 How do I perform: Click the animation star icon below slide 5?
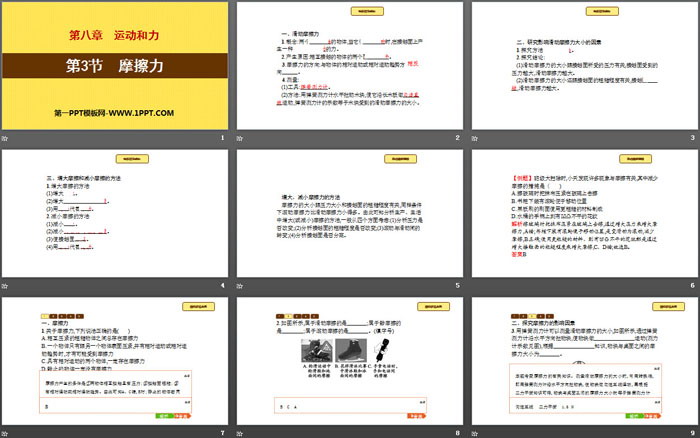(241, 284)
